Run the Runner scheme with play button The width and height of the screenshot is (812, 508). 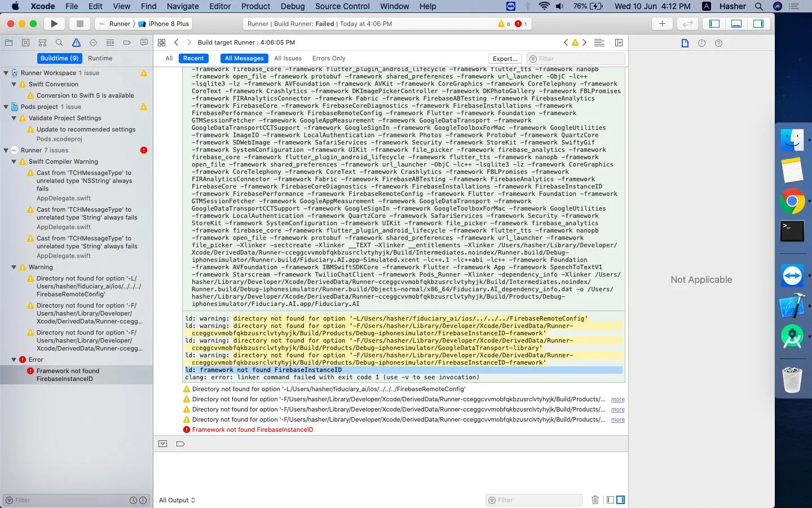(54, 24)
